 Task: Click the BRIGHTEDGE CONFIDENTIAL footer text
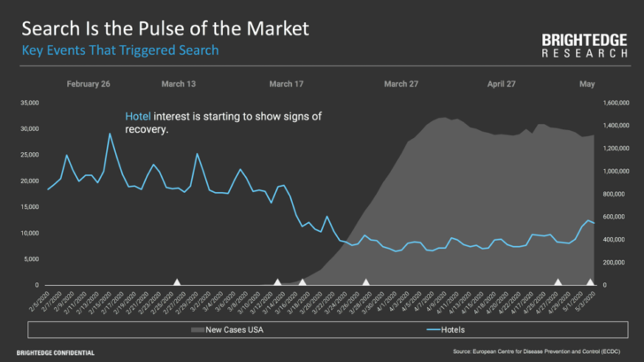54,352
